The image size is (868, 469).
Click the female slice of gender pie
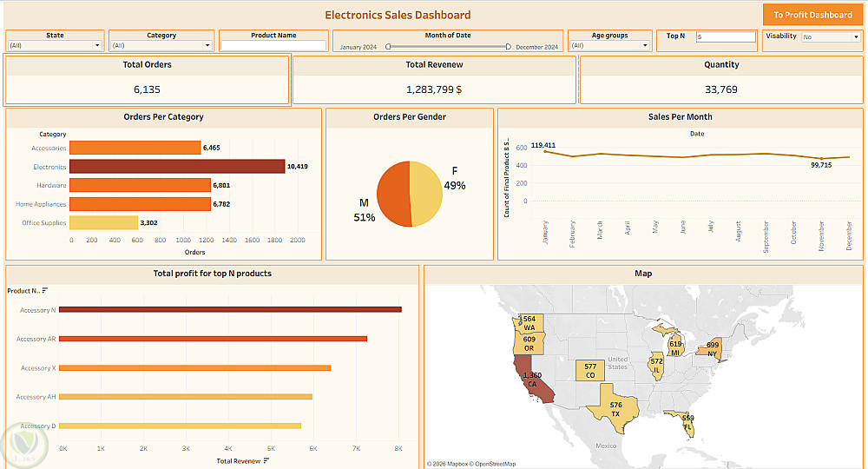[427, 194]
